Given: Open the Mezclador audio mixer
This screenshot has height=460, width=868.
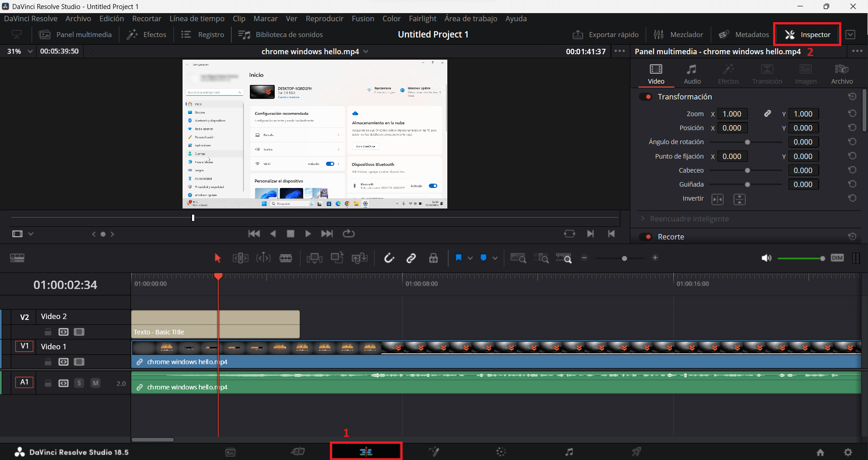Looking at the screenshot, I should click(x=678, y=35).
